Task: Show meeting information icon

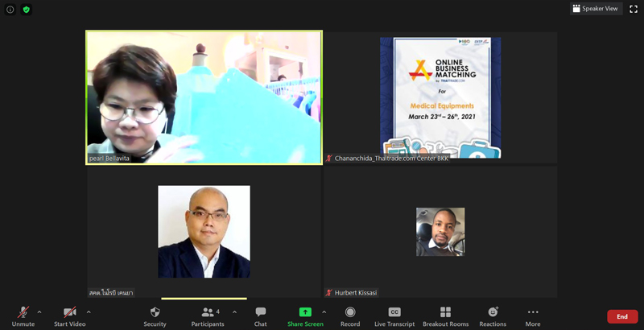Action: 10,10
